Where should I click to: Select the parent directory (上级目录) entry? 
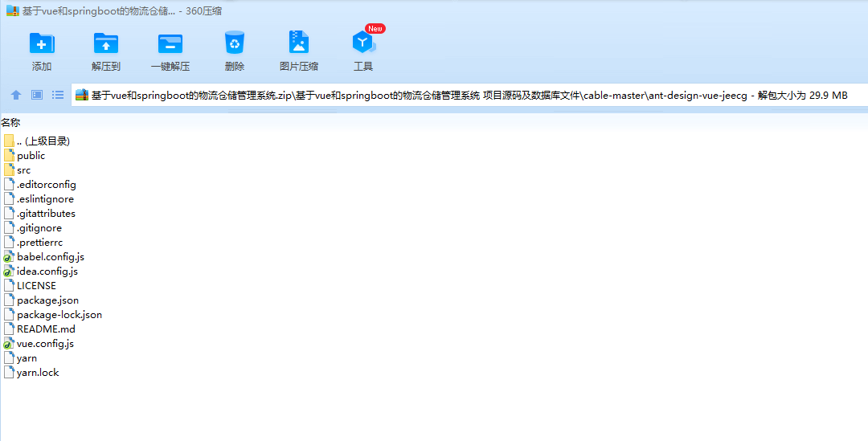pos(36,141)
